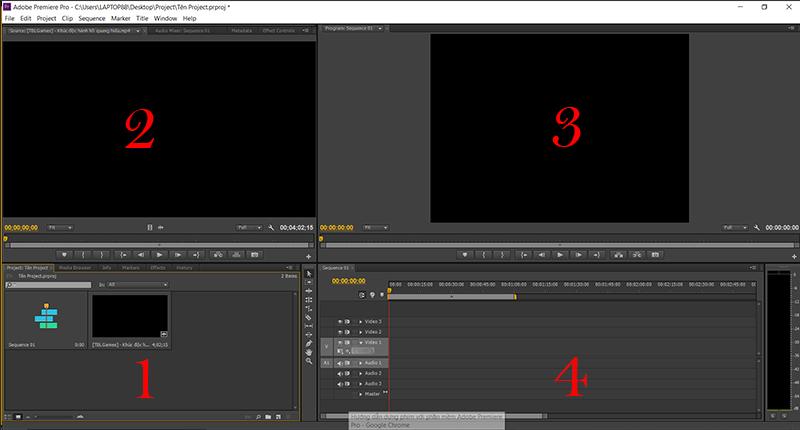Add a marker in Source monitor
This screenshot has height=430, width=800.
[x=64, y=255]
